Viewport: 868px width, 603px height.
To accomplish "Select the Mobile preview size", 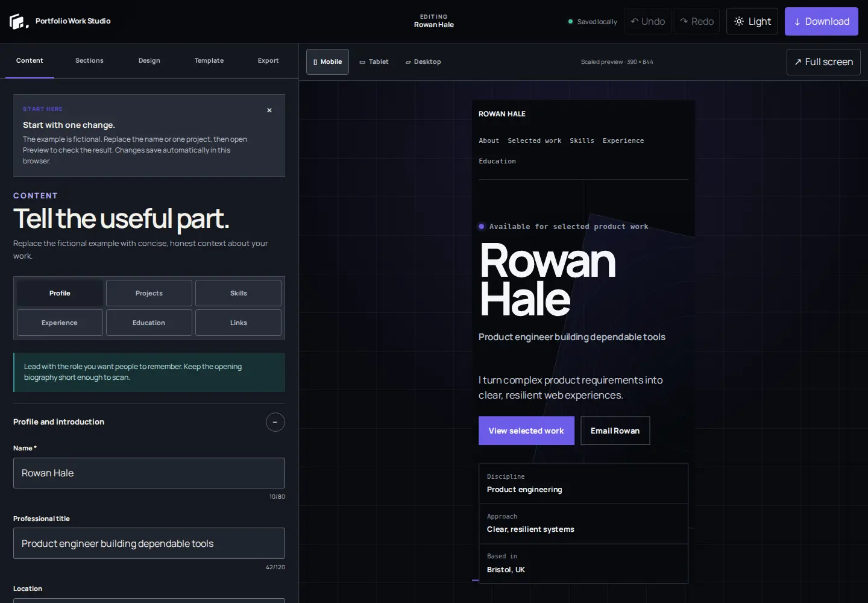I will click(327, 62).
